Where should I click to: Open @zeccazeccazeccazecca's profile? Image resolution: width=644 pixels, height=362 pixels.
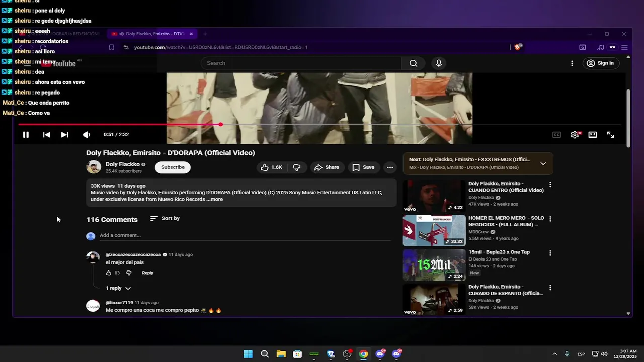click(x=133, y=255)
